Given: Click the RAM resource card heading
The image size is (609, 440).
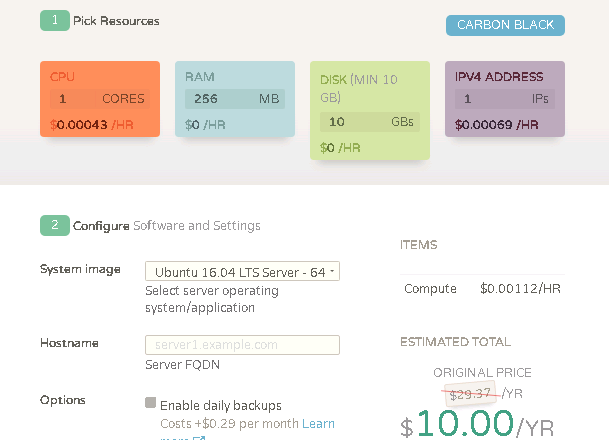Looking at the screenshot, I should [x=199, y=77].
